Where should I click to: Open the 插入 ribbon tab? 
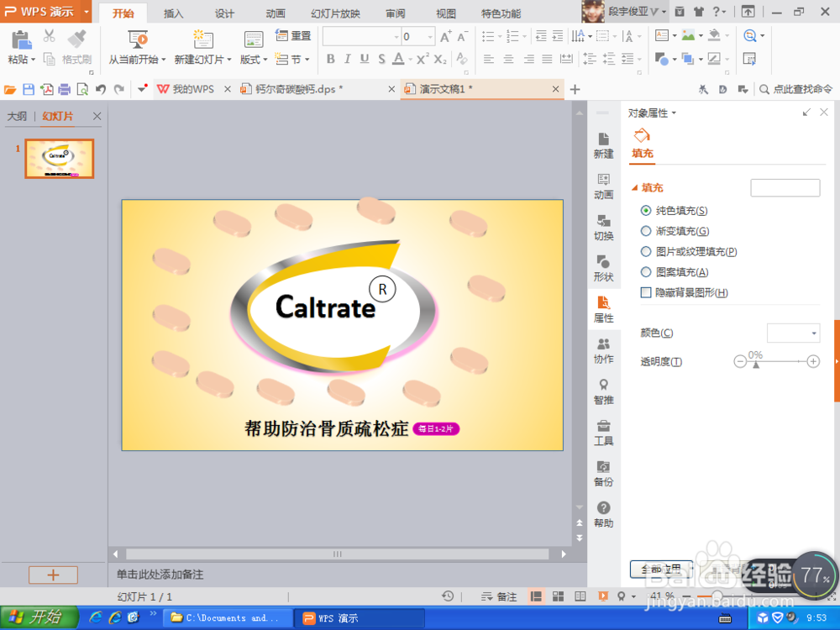tap(173, 13)
